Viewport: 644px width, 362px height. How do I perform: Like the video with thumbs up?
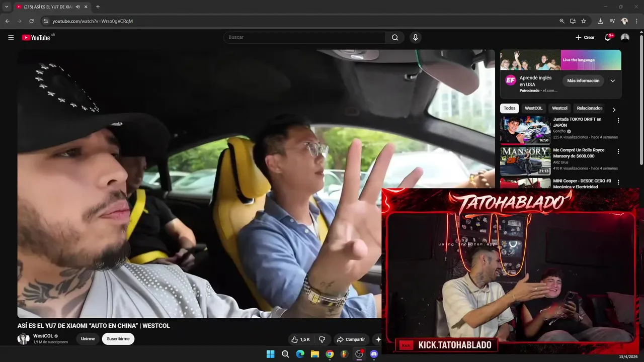(x=301, y=339)
